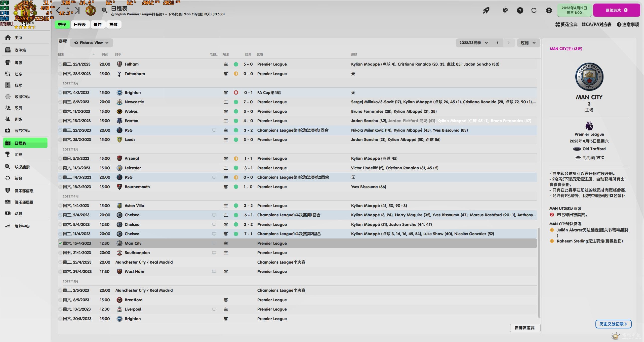The image size is (644, 342).
Task: Click the rocket icon in top bar
Action: point(486,10)
